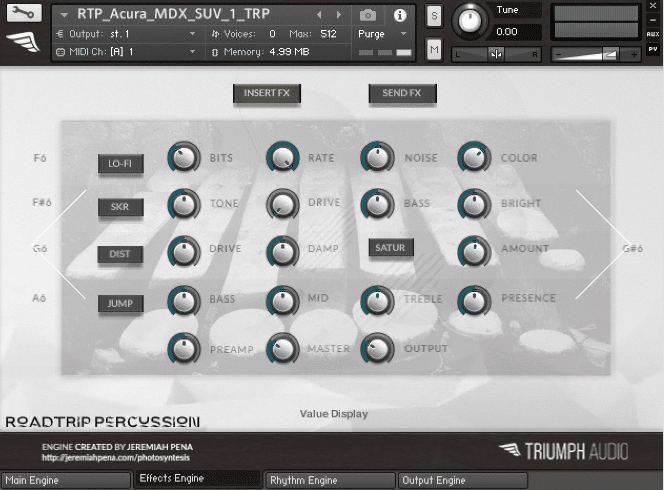664x490 pixels.
Task: Click the Tune value 0.00 field
Action: [x=516, y=32]
